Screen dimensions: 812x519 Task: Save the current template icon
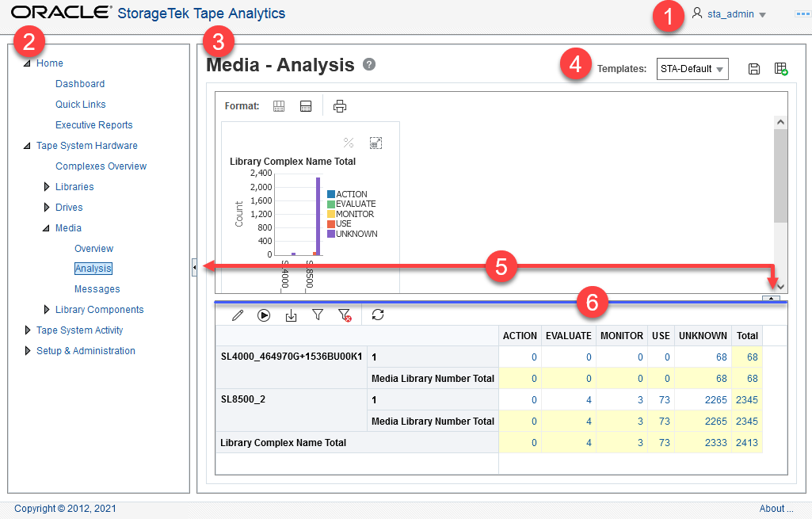tap(754, 68)
